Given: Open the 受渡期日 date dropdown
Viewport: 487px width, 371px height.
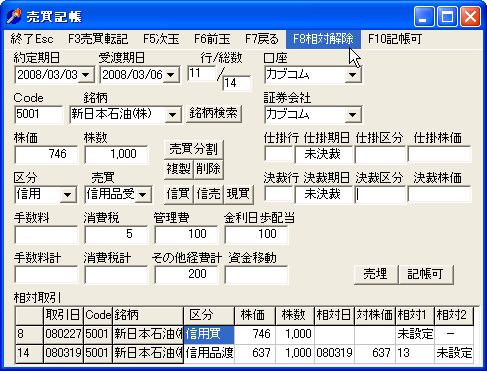Looking at the screenshot, I should (171, 75).
